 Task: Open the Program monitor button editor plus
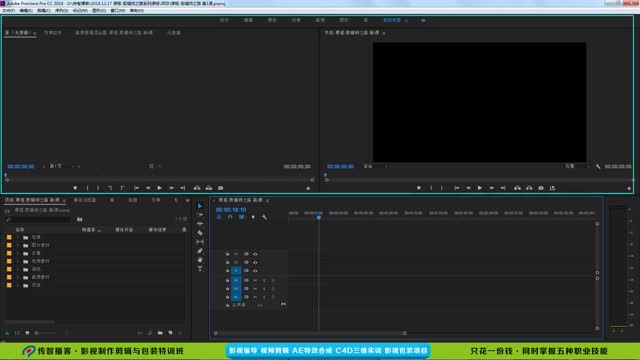coord(629,188)
